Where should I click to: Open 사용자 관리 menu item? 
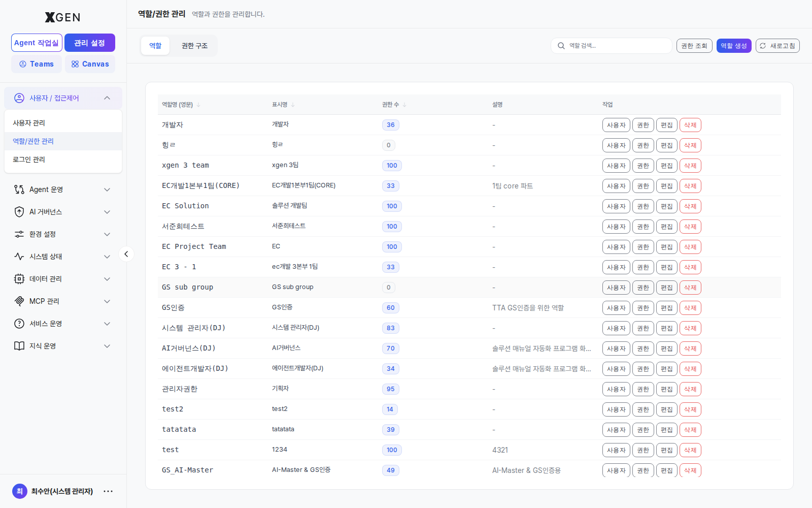pos(63,123)
